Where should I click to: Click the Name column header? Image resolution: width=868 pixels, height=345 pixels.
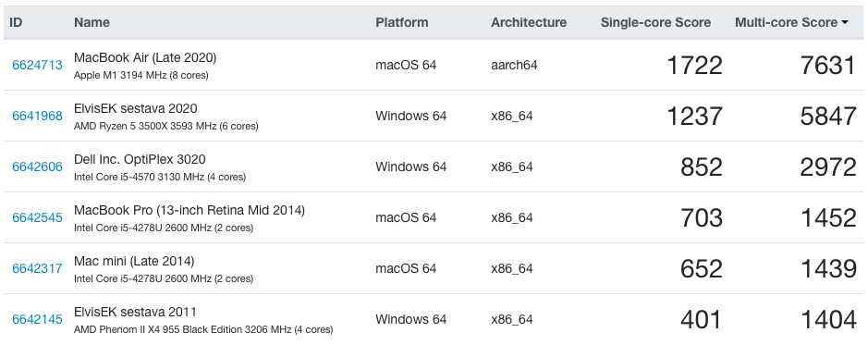92,23
